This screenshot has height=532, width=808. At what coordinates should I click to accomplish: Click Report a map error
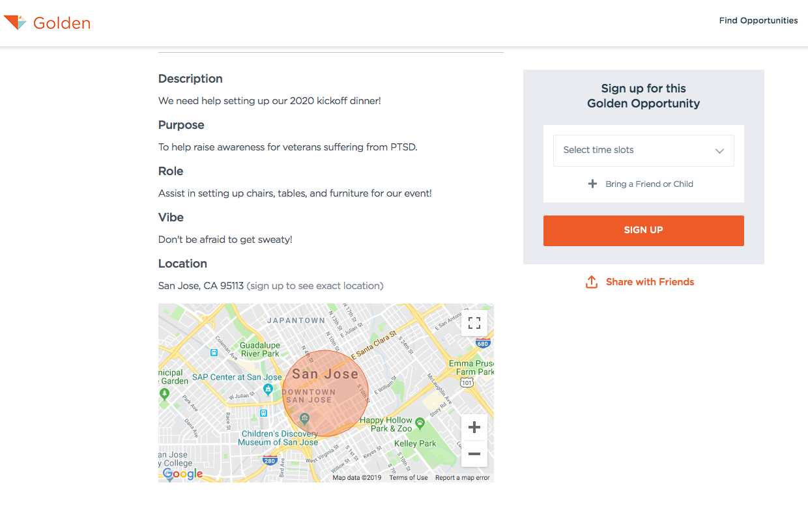[462, 478]
